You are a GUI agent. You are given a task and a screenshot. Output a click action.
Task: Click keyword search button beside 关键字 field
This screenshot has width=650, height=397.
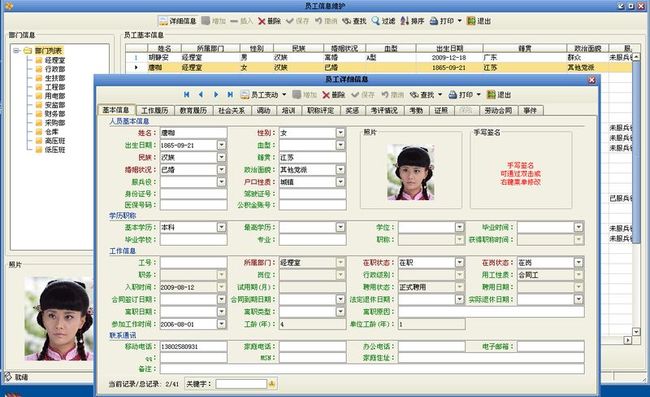(272, 384)
